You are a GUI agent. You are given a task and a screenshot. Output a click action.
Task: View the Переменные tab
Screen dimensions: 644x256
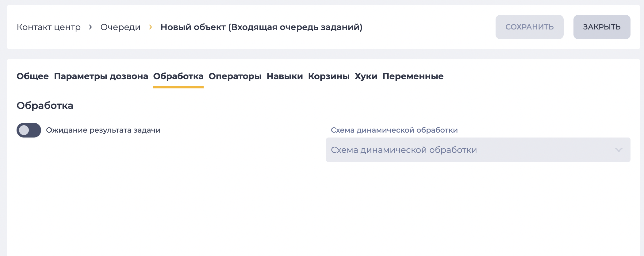pyautogui.click(x=413, y=76)
